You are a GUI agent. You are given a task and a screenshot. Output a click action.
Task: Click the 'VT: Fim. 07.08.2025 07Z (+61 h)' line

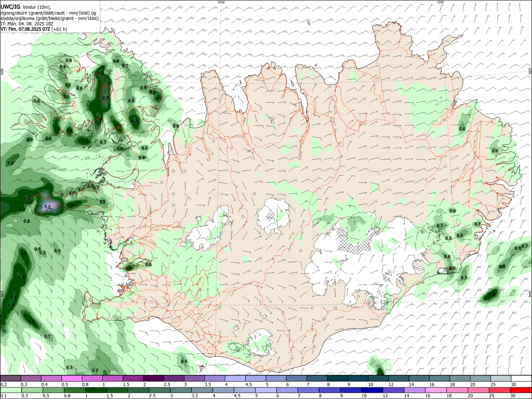pos(34,29)
